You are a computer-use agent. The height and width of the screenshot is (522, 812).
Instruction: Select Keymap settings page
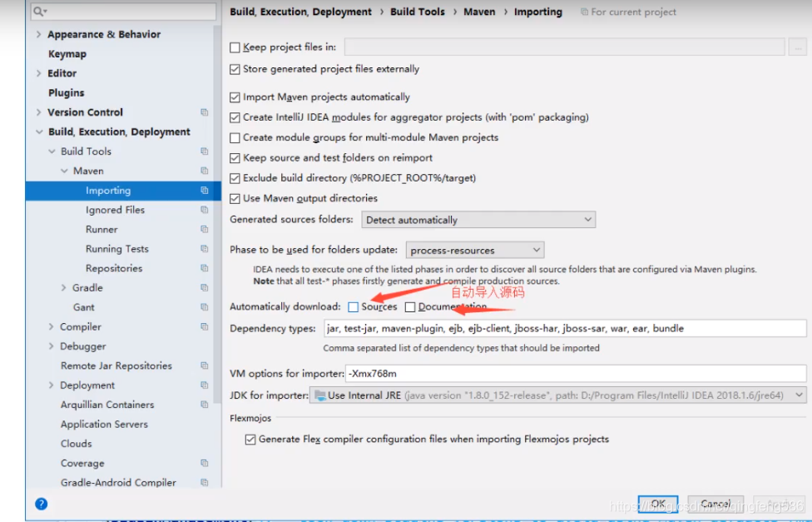coord(67,54)
